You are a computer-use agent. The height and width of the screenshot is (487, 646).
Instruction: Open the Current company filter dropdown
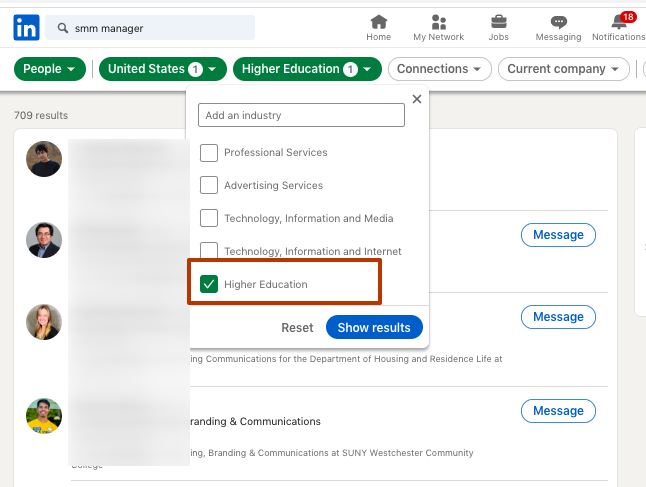(x=564, y=69)
